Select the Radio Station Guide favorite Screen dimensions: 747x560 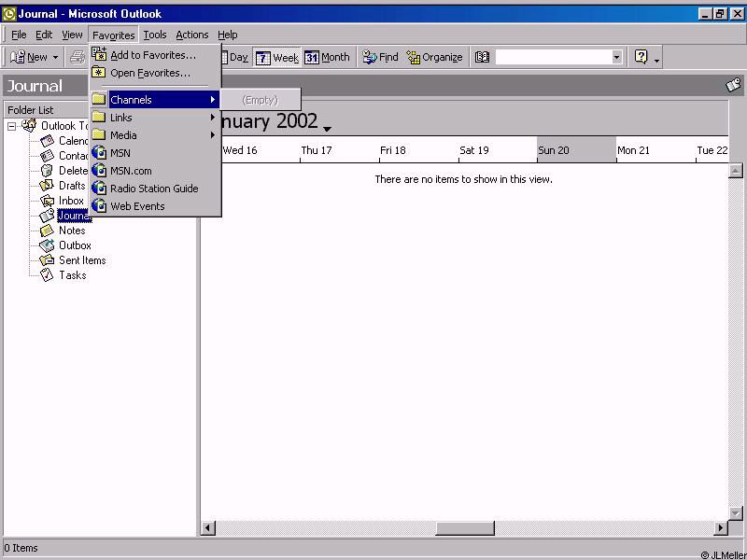coord(154,189)
